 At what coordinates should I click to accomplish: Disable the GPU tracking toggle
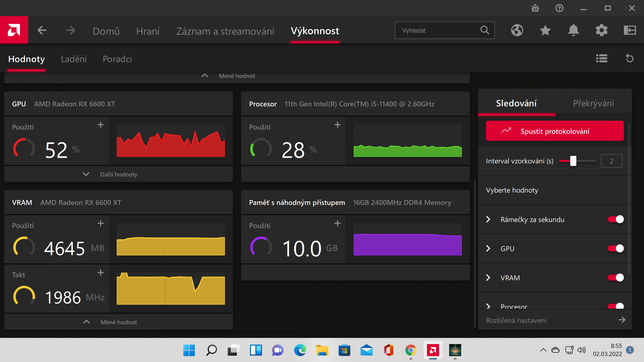615,248
